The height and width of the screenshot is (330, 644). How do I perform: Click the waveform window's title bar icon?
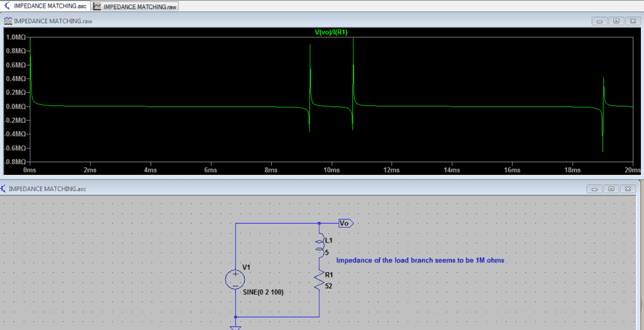tap(8, 21)
